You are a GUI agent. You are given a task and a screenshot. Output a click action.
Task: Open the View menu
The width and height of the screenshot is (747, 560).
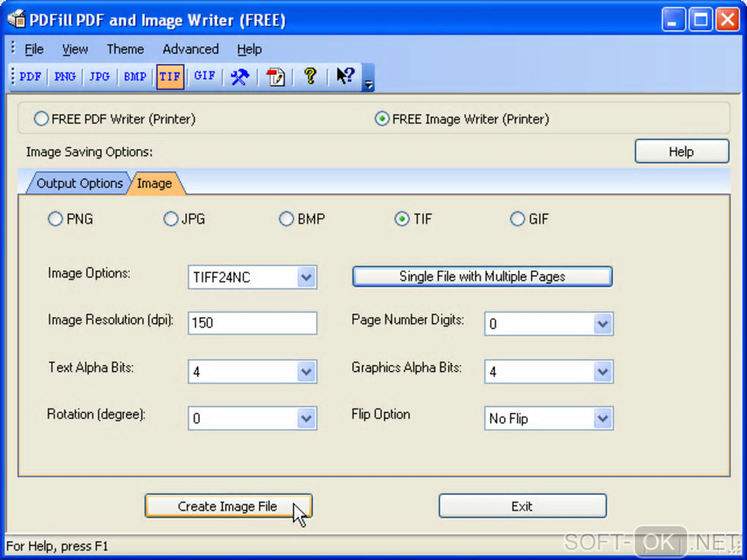[x=75, y=50]
